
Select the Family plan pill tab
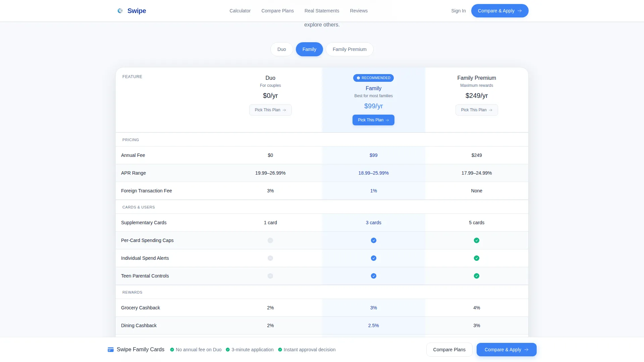pyautogui.click(x=309, y=49)
